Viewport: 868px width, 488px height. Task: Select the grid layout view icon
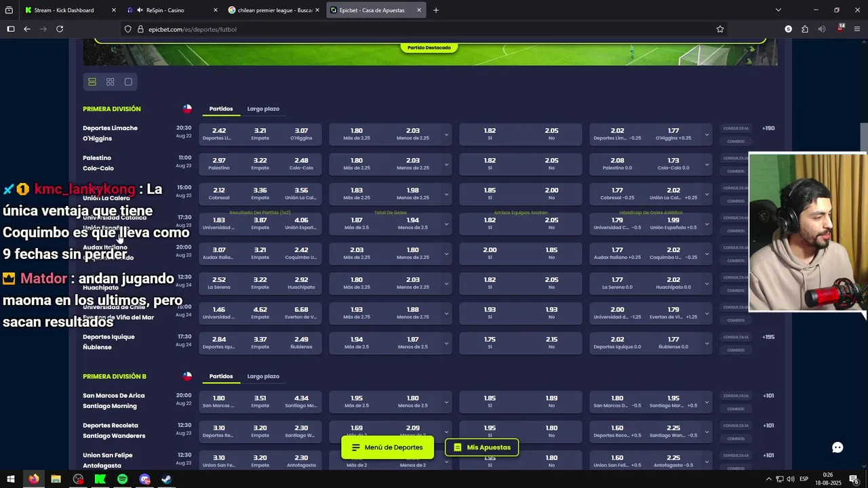click(111, 82)
